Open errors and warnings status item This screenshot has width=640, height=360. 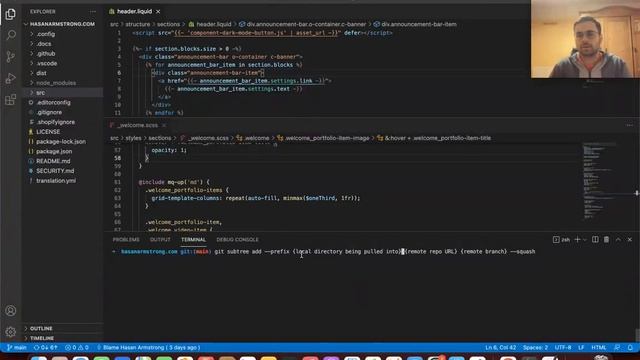point(77,348)
